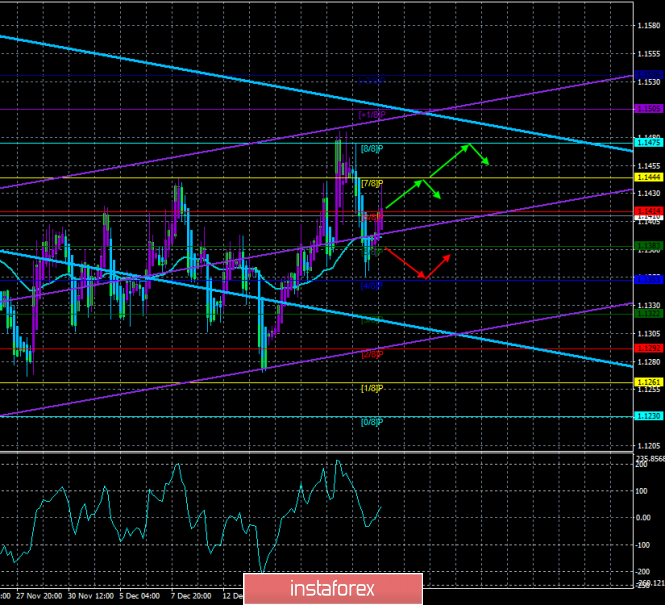Click the 27 Nov 20:00 time label
Image resolution: width=665 pixels, height=605 pixels.
coord(39,596)
